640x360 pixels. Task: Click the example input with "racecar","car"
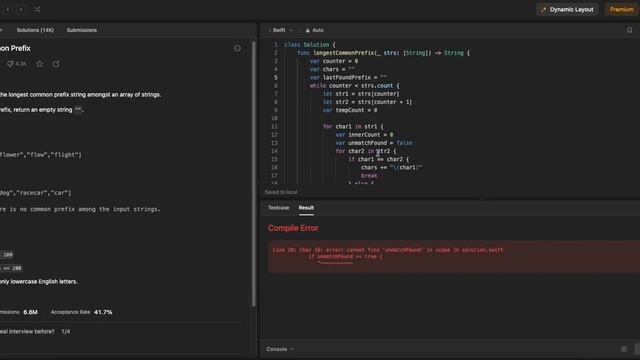pos(36,193)
